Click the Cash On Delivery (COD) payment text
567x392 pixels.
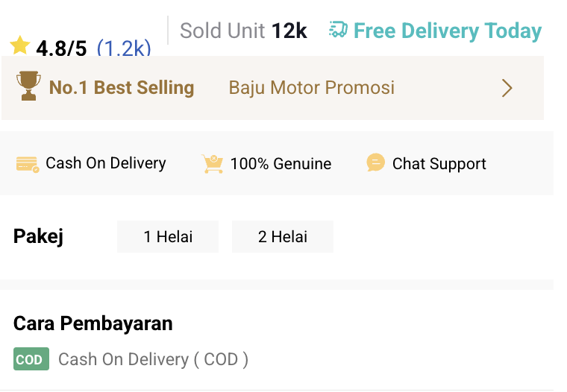153,359
